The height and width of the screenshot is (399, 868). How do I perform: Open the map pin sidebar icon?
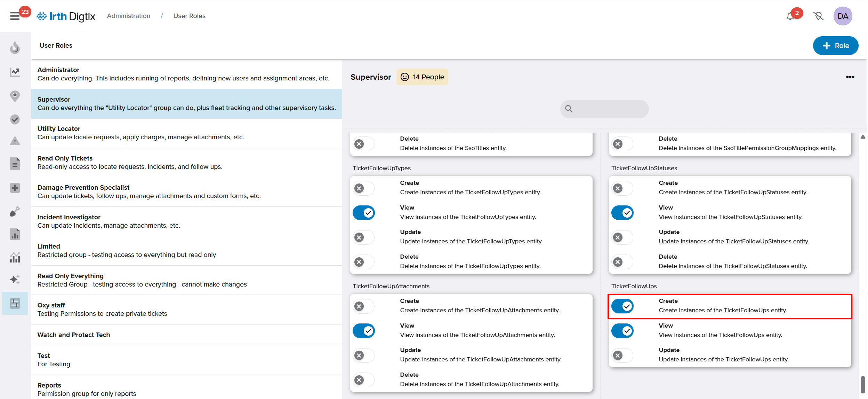coord(15,96)
